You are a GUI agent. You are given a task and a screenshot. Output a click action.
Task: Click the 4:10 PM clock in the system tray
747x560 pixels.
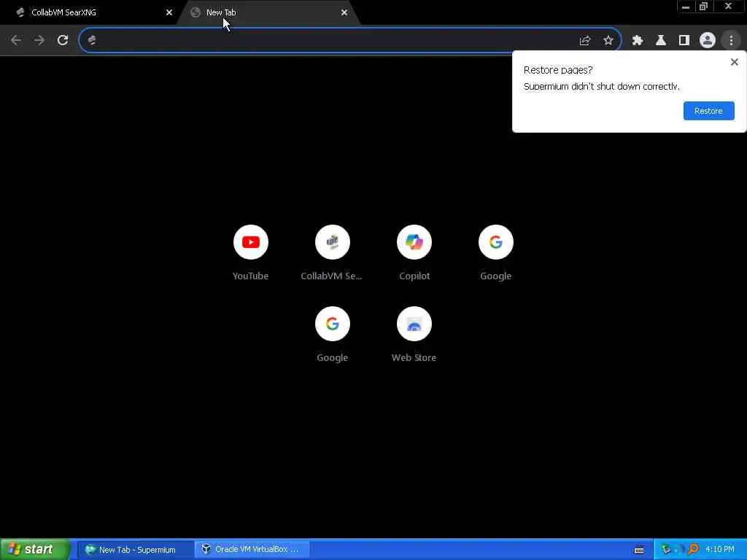pyautogui.click(x=719, y=550)
